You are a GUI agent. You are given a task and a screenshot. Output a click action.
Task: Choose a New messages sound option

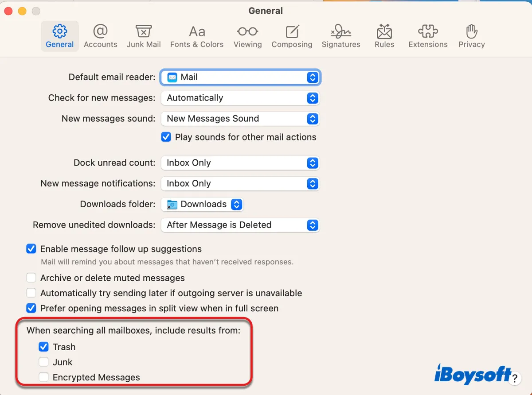pos(240,119)
